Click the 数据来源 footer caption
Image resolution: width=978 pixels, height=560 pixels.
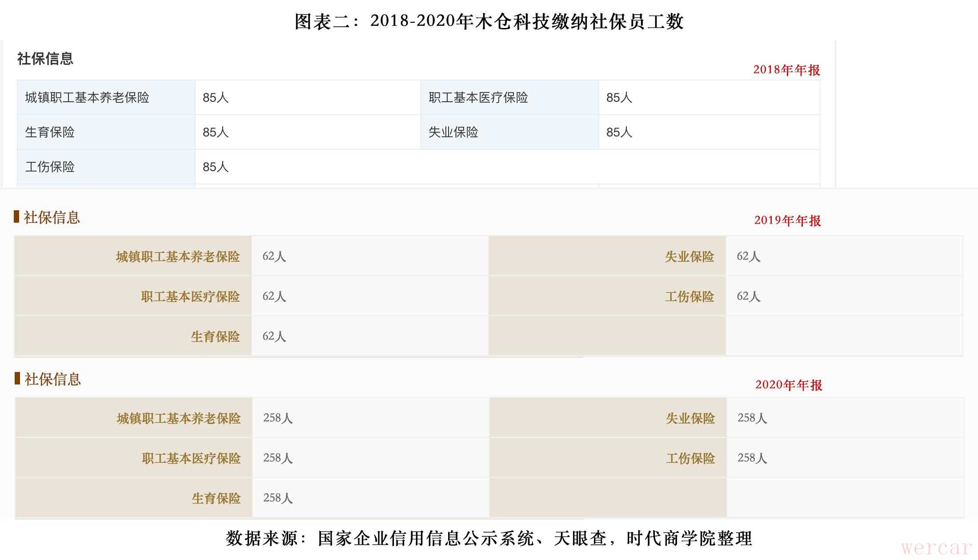click(x=489, y=538)
